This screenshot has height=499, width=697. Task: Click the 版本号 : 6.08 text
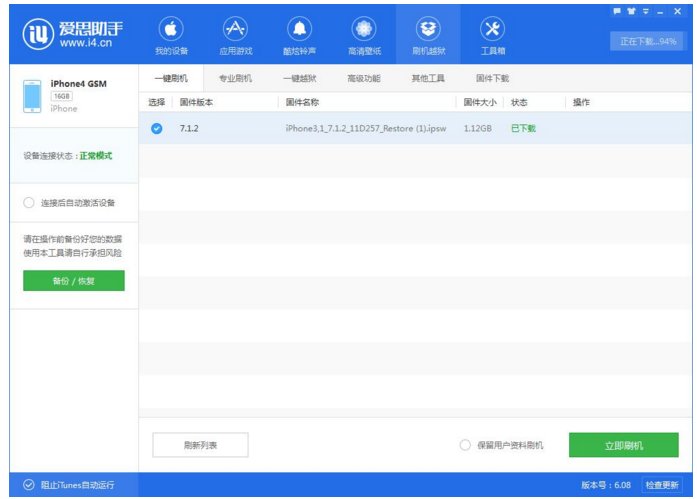pyautogui.click(x=606, y=485)
